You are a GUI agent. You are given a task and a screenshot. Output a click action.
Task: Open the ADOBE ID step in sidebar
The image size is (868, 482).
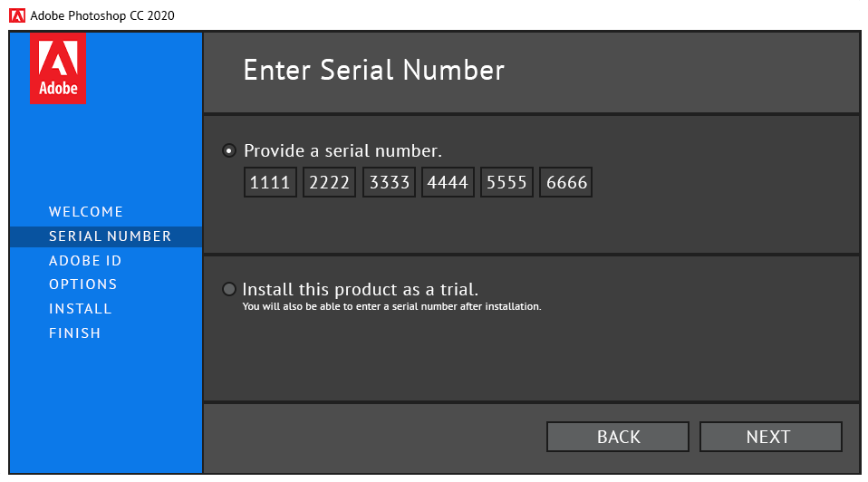coord(85,261)
